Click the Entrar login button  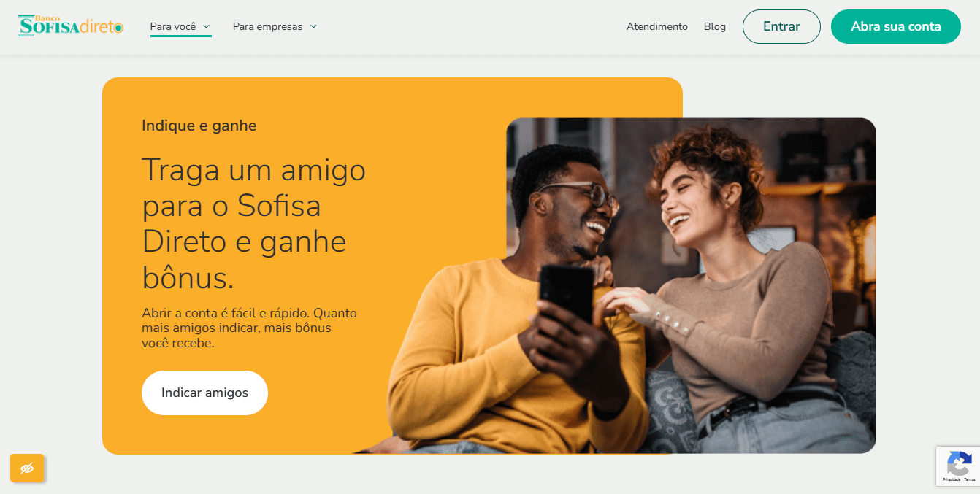pos(781,26)
